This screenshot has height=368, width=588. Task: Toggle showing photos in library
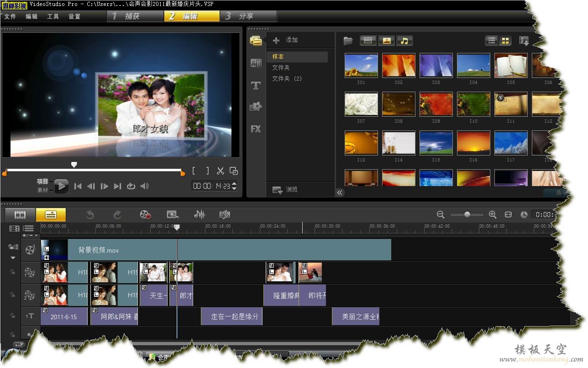[386, 41]
